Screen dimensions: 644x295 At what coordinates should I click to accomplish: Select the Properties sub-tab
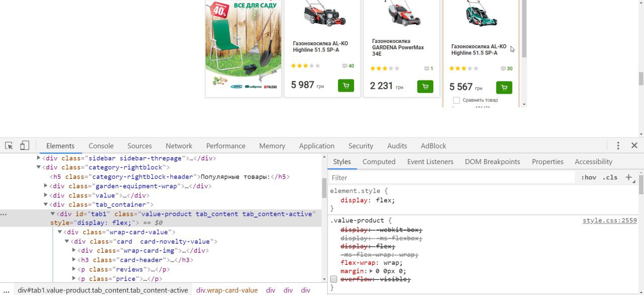click(548, 162)
